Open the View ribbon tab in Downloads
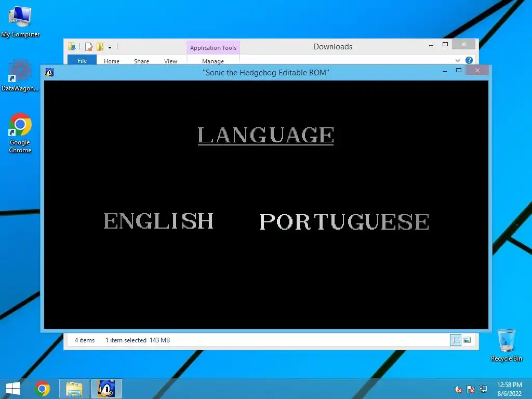The image size is (532, 399). click(x=170, y=61)
